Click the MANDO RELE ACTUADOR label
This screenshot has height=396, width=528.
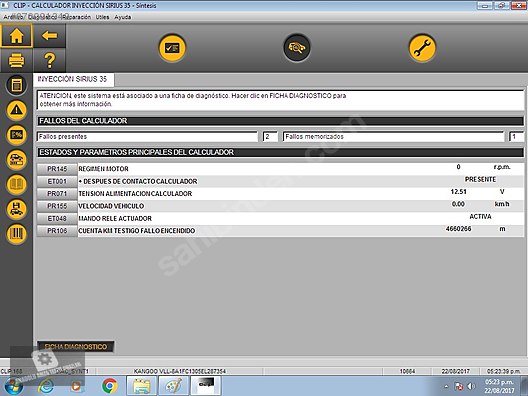(115, 218)
